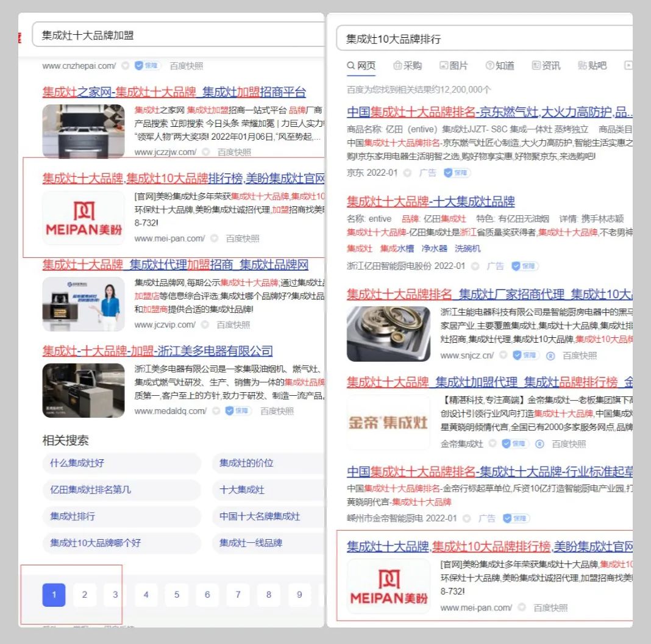Switch to the 采购 tab

tap(408, 66)
